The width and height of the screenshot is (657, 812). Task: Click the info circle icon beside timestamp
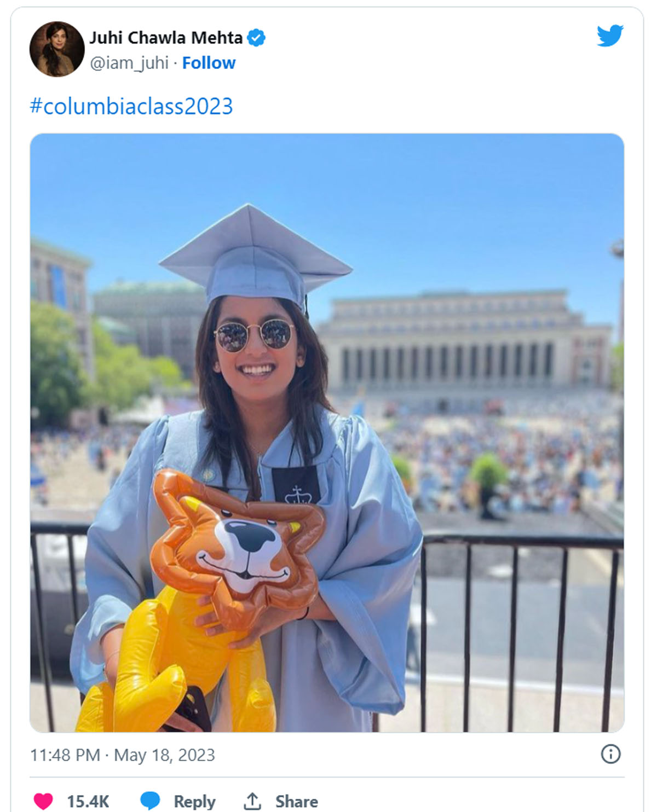pos(610,754)
